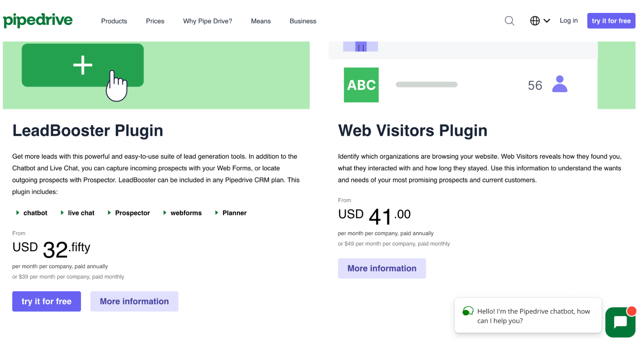
Task: Click the Pipedrive logo
Action: click(x=37, y=20)
